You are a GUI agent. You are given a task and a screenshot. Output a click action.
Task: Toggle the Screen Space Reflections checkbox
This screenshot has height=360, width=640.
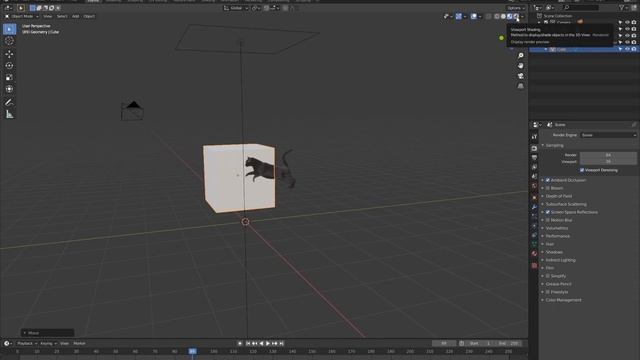click(x=548, y=212)
